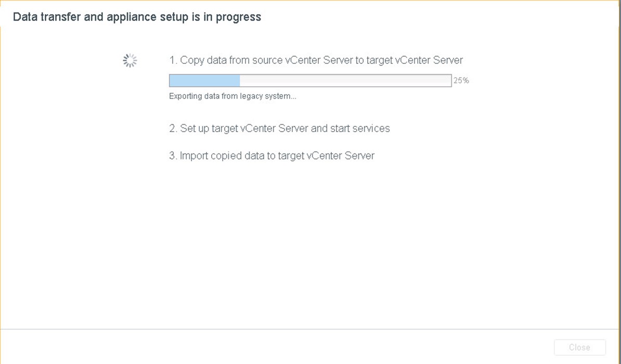Click the numeral '1.' before Copy data
The image size is (621, 364).
pos(173,60)
